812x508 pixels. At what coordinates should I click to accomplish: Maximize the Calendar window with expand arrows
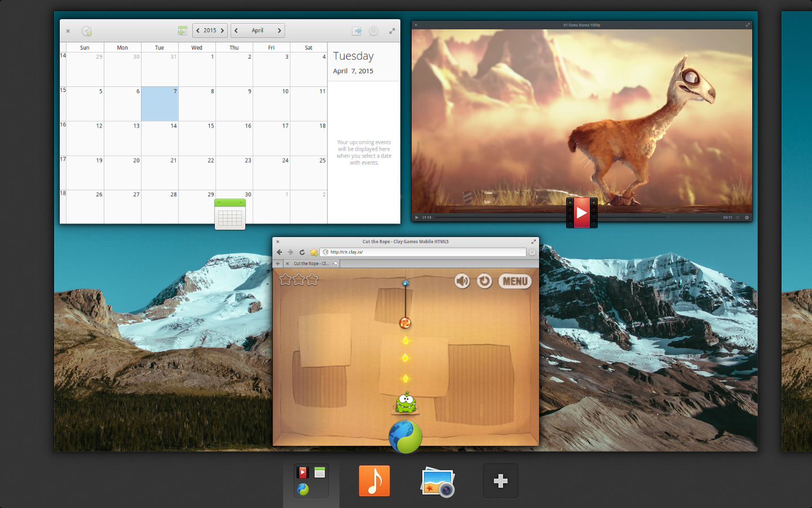(x=392, y=31)
